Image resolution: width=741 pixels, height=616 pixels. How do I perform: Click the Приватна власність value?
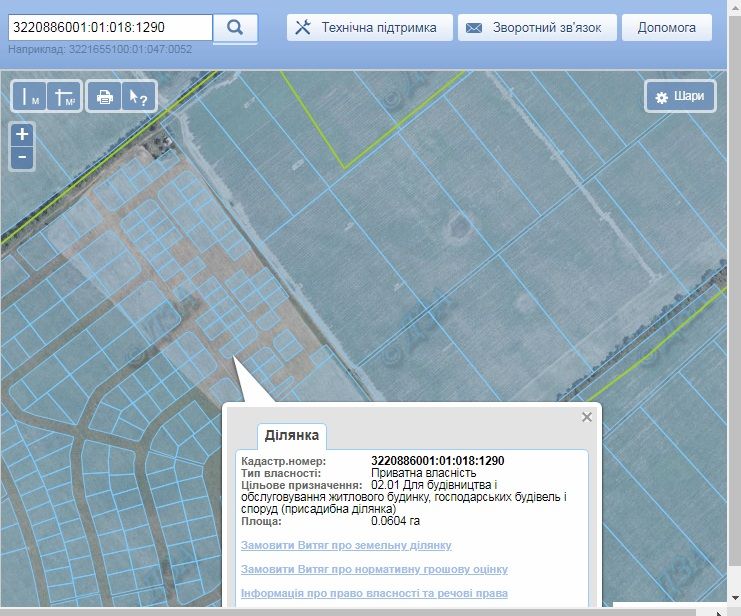coord(423,473)
